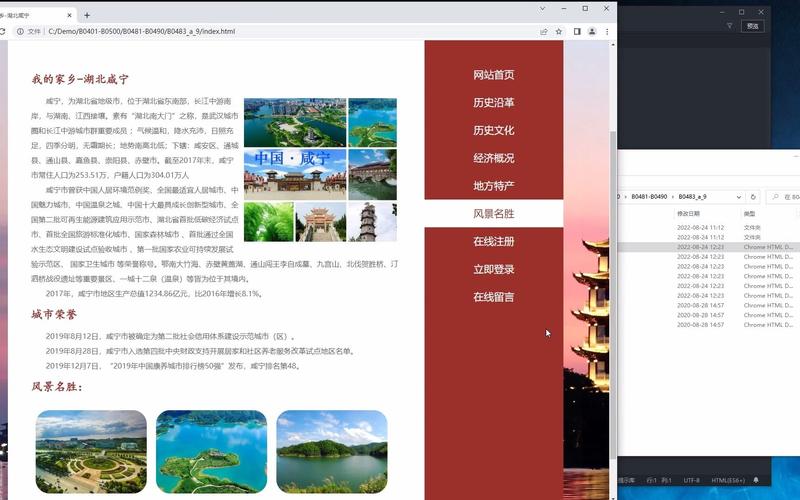Viewport: 800px width, 500px height.
Task: Click the B0481-B0490 breadcrumb in File Explorer
Action: tap(649, 197)
